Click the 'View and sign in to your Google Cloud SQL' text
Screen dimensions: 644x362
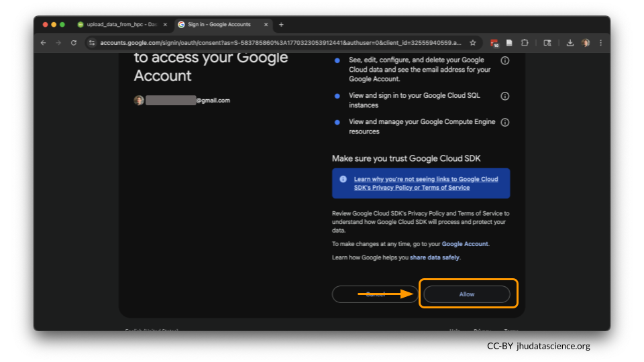(x=415, y=100)
